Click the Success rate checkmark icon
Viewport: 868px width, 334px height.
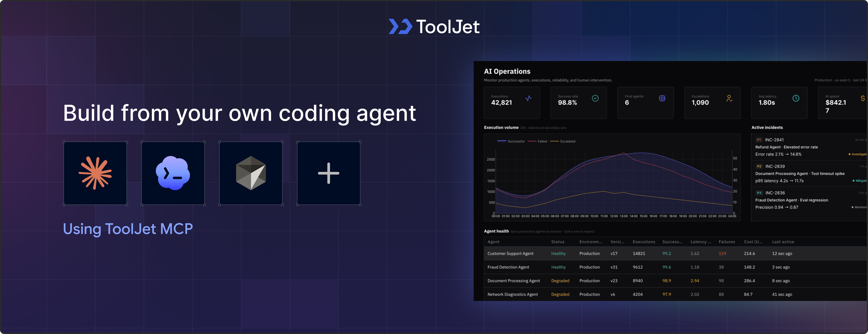click(595, 98)
